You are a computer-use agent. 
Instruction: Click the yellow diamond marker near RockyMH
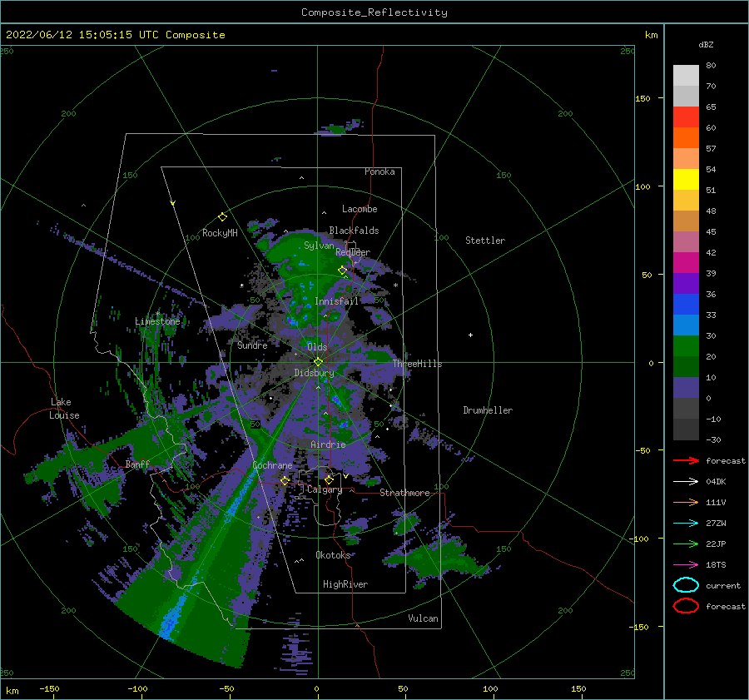pyautogui.click(x=222, y=217)
